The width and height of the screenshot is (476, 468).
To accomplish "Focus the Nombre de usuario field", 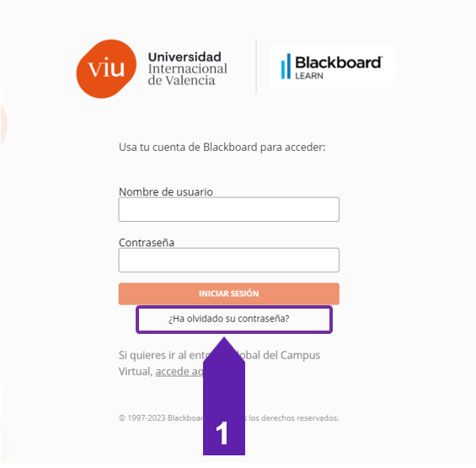I will pyautogui.click(x=229, y=209).
